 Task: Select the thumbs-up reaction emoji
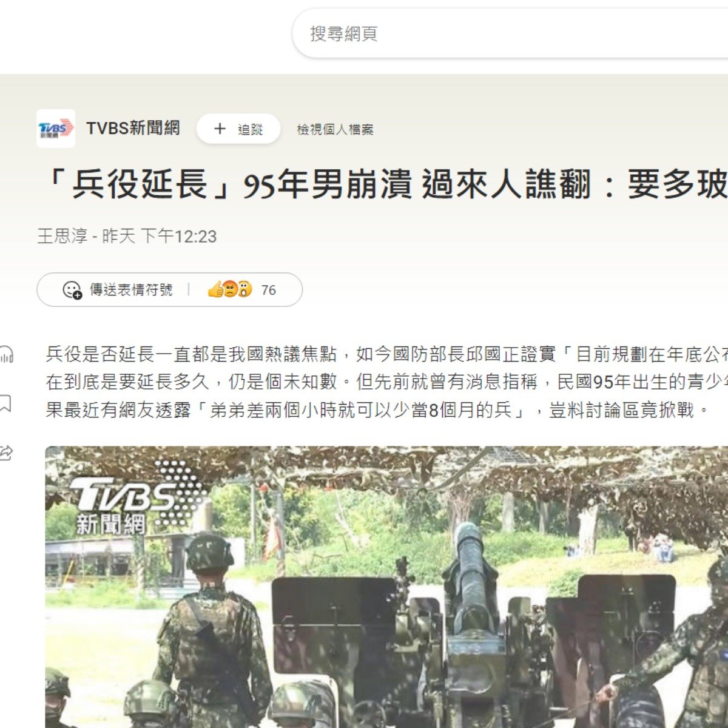tap(215, 289)
